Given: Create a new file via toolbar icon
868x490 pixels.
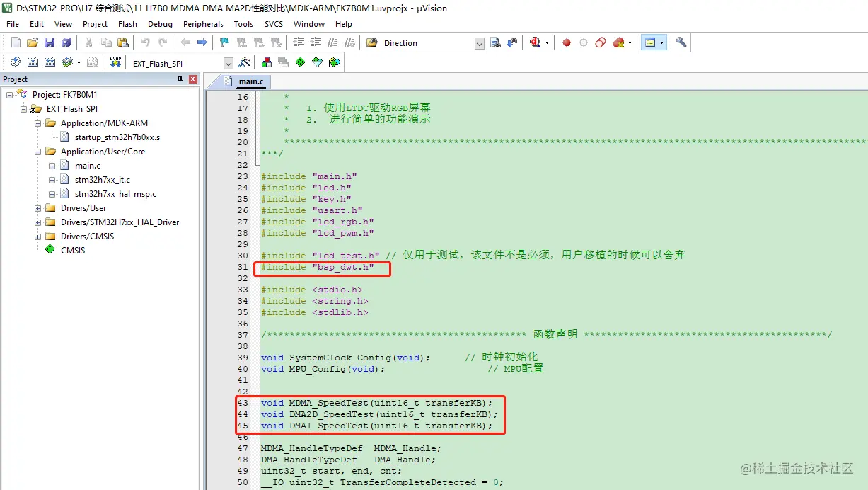Looking at the screenshot, I should click(x=16, y=42).
